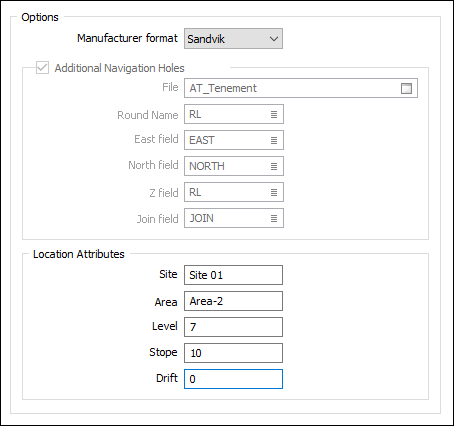The height and width of the screenshot is (426, 454).
Task: Open field list icon for Round Name
Action: click(274, 114)
